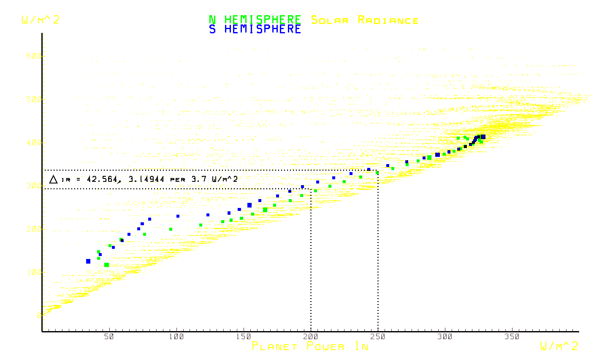Select the large blue marker near x=295
The height and width of the screenshot is (364, 591).
coord(438,155)
